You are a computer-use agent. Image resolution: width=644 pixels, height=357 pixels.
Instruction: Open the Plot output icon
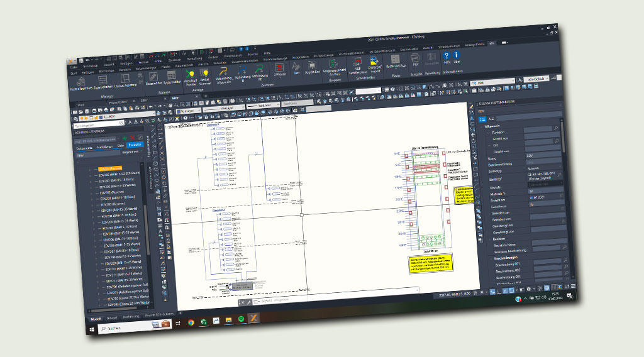[415, 60]
